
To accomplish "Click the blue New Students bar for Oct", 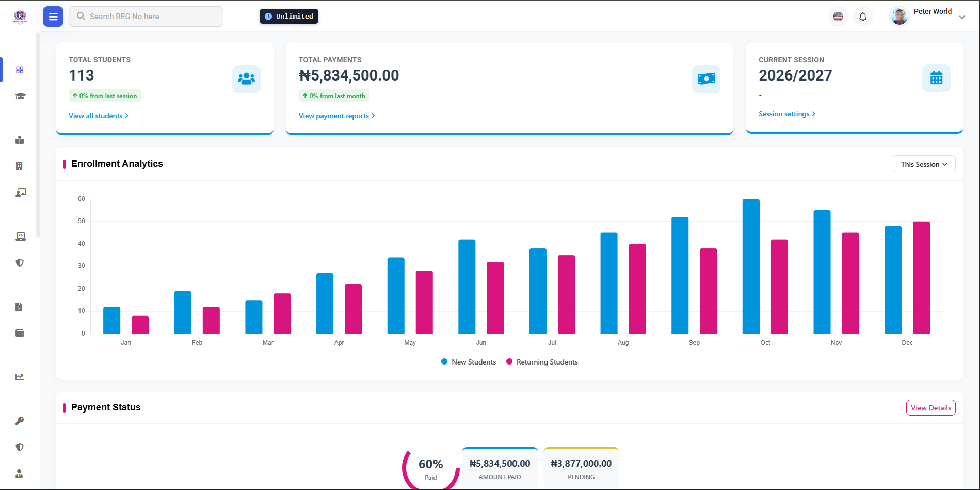I will tap(751, 266).
